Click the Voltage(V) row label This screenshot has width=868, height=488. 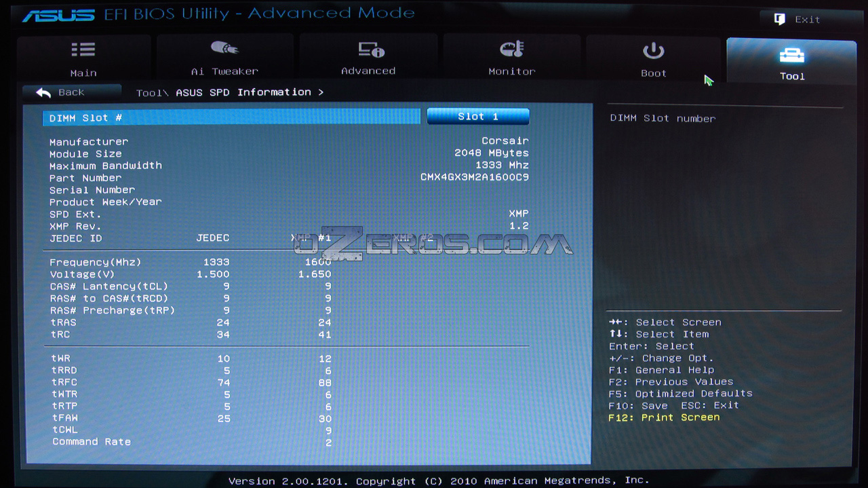pyautogui.click(x=82, y=275)
